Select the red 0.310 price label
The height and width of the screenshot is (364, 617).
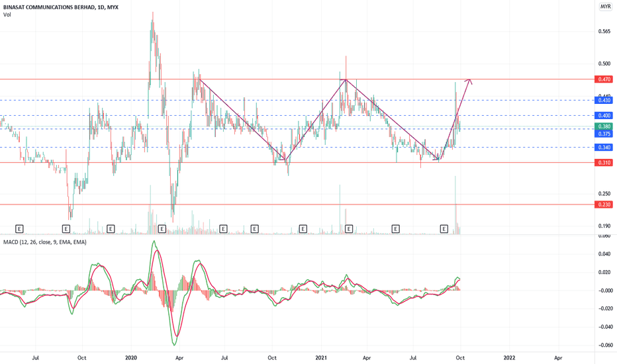[x=604, y=163]
